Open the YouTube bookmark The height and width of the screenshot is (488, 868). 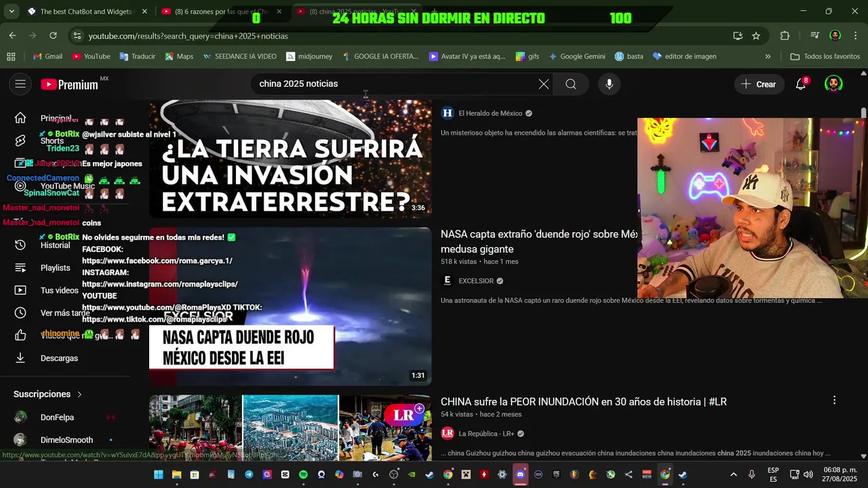click(x=91, y=56)
